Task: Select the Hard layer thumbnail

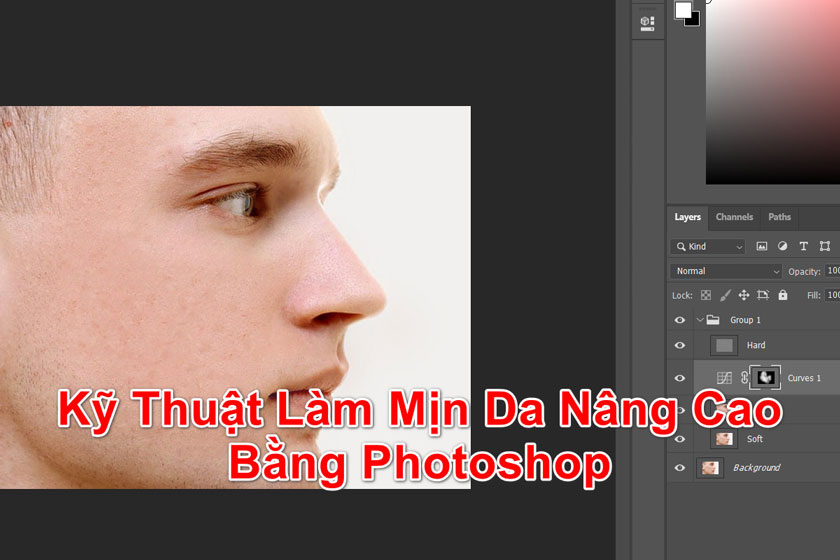Action: [x=724, y=345]
